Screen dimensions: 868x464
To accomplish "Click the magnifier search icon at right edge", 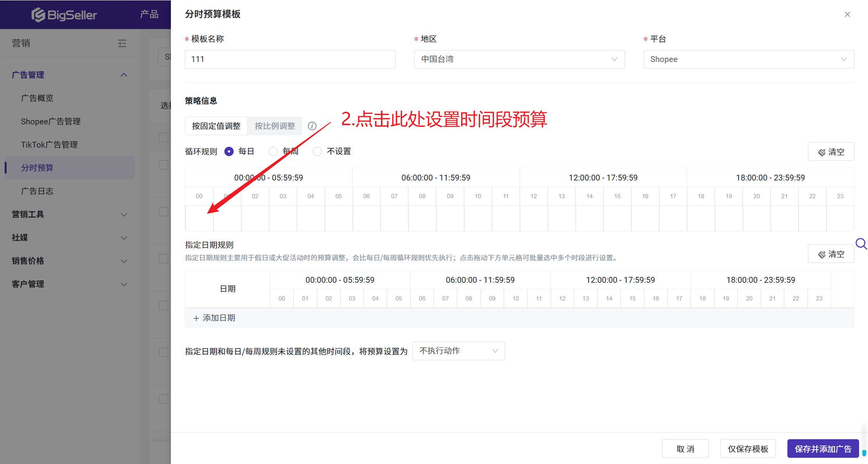I will [x=861, y=244].
